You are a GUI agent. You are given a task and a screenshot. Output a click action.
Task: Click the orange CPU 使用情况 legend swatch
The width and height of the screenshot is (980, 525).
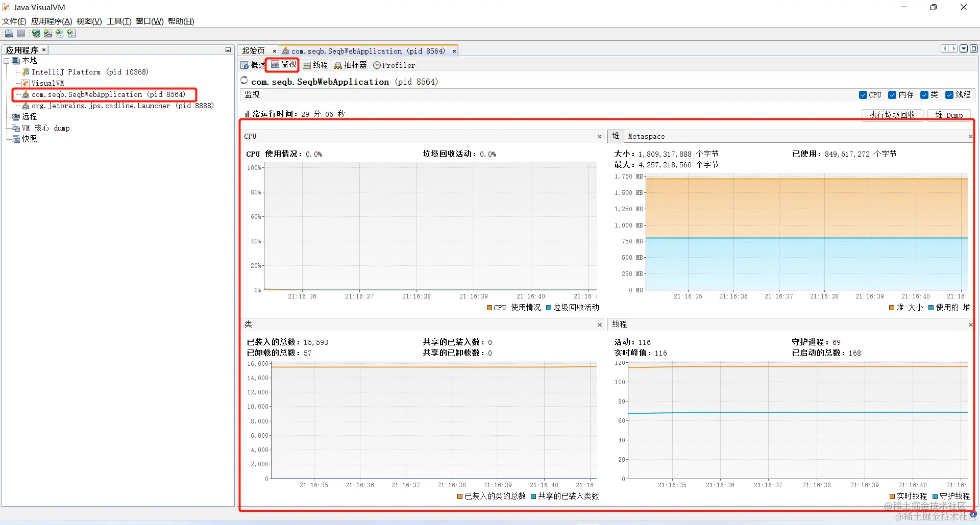pos(489,308)
